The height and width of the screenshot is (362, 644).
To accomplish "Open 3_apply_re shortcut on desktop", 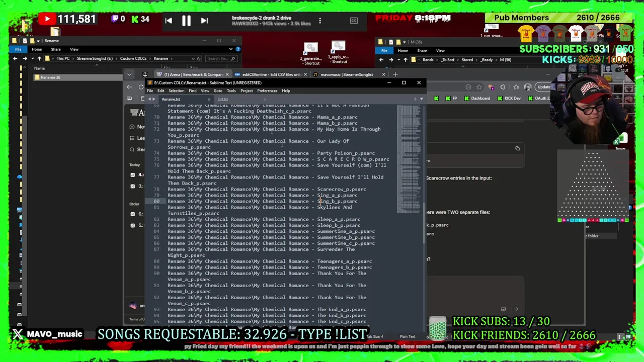I will (x=338, y=53).
